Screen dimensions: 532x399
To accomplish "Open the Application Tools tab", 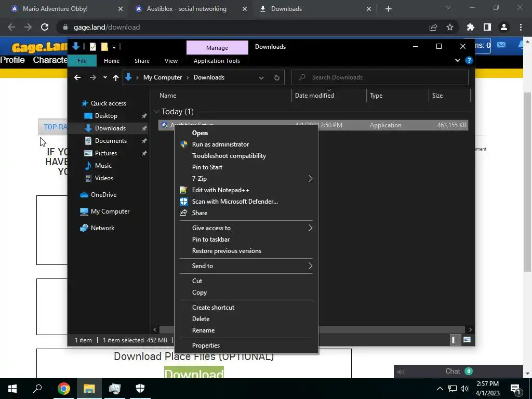I will click(x=217, y=61).
